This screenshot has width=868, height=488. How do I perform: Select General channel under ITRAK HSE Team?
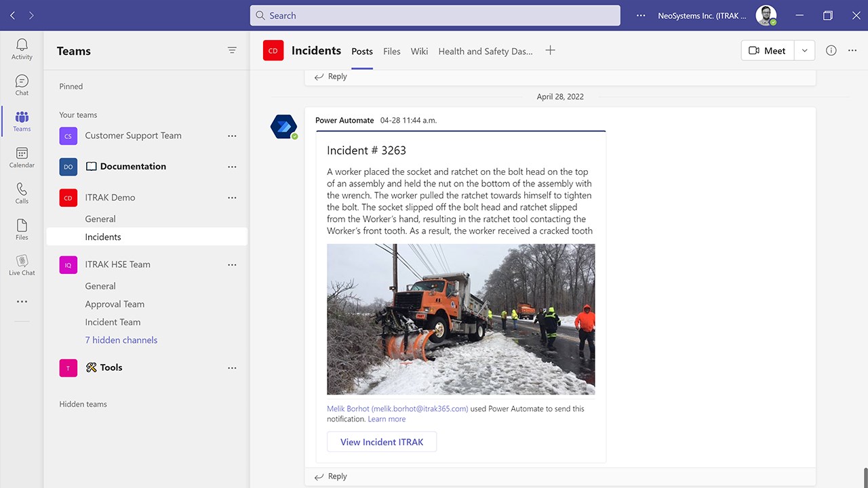coord(100,286)
